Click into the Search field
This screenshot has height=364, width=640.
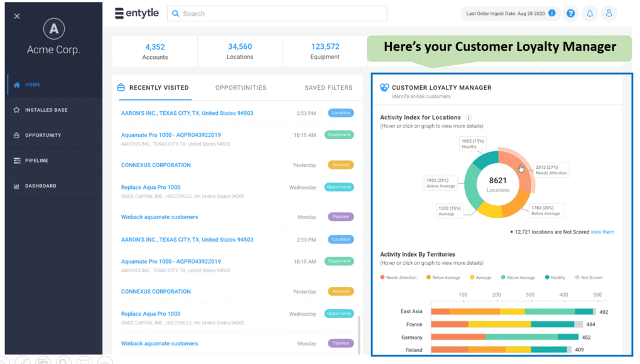point(277,13)
